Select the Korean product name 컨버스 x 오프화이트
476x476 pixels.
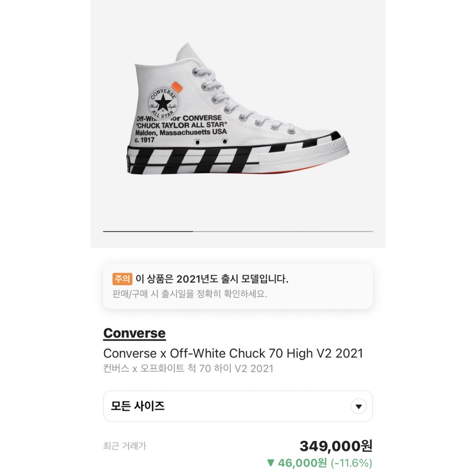pyautogui.click(x=188, y=368)
